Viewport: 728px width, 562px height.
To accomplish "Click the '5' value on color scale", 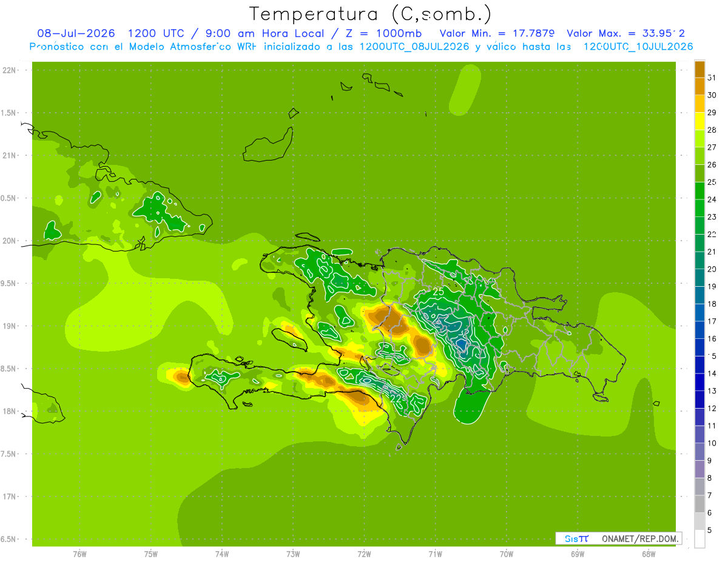I will 710,530.
